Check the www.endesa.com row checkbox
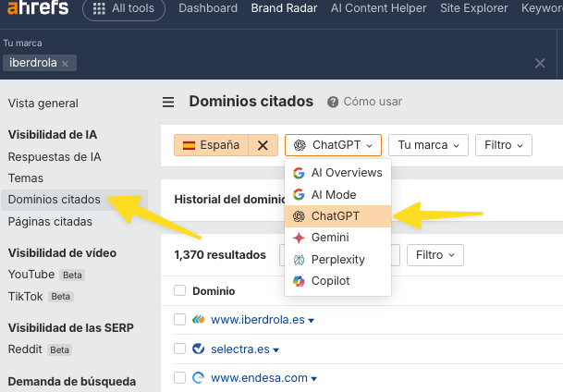The width and height of the screenshot is (563, 392). [x=179, y=377]
